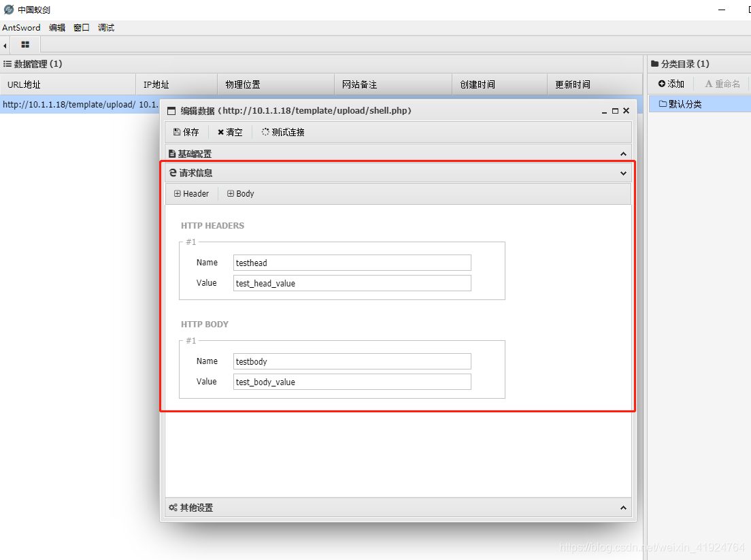
Task: Click the URL地址 column header
Action: coord(68,84)
